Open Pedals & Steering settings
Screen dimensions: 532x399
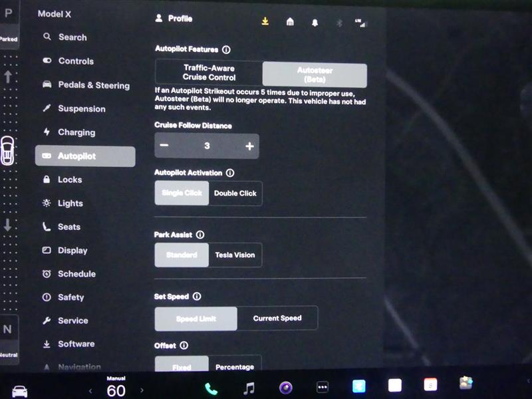pos(86,85)
